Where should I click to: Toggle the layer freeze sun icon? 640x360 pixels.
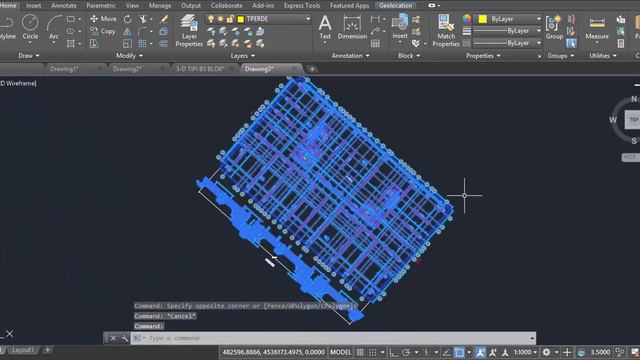[x=220, y=19]
